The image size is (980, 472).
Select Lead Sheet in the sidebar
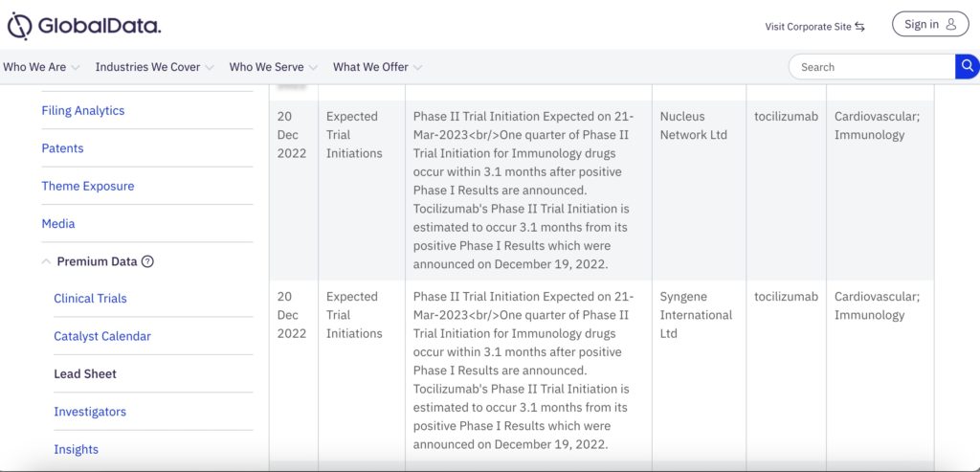pos(85,374)
